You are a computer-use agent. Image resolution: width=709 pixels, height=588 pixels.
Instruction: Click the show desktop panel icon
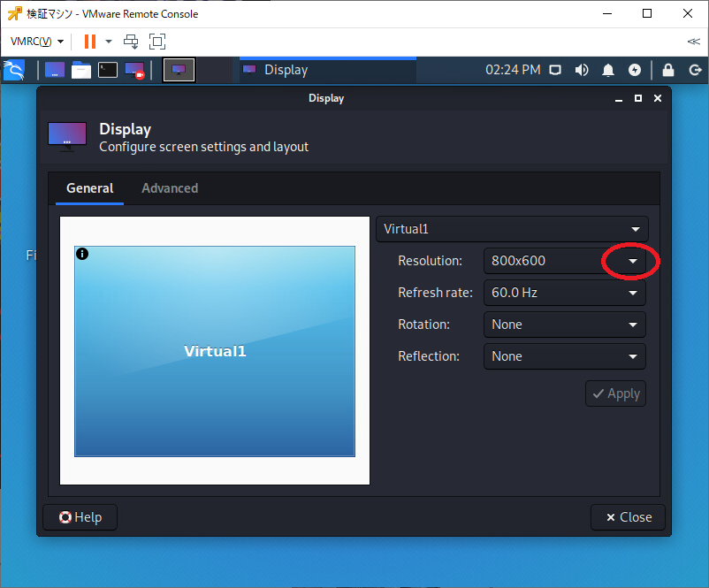coord(55,70)
